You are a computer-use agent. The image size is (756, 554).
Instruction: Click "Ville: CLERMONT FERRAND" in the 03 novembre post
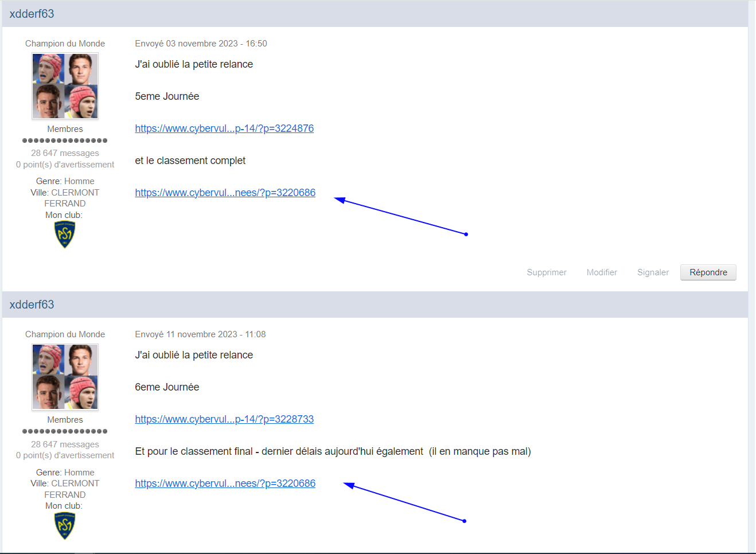coord(65,198)
